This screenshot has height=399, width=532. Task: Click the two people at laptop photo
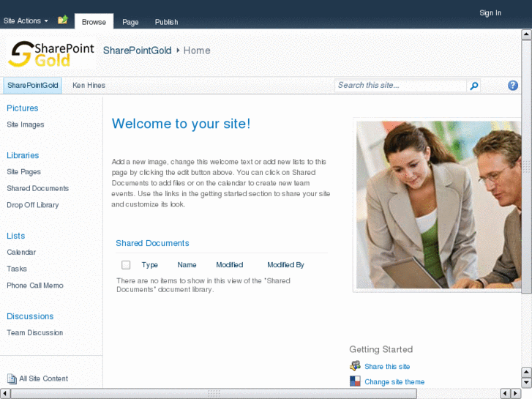pyautogui.click(x=438, y=205)
